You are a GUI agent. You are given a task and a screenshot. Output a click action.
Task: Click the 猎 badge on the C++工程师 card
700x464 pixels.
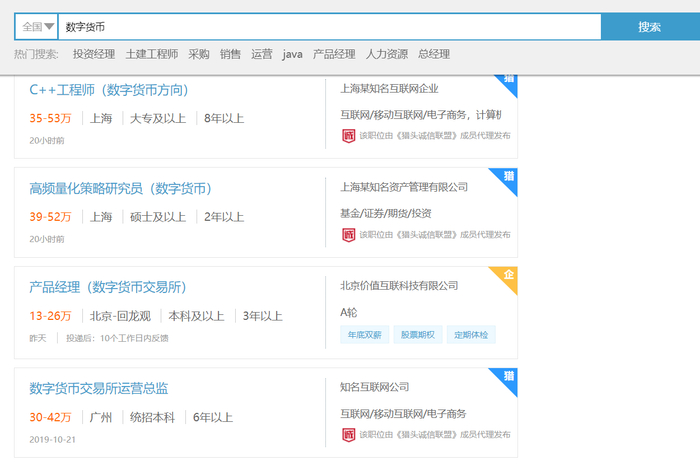(508, 83)
